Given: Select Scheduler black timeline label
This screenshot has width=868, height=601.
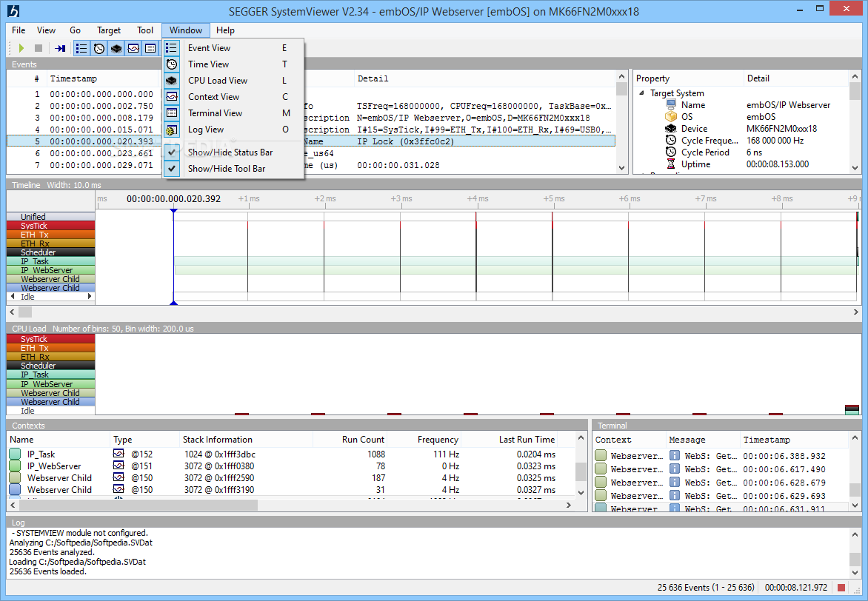Looking at the screenshot, I should pyautogui.click(x=51, y=252).
